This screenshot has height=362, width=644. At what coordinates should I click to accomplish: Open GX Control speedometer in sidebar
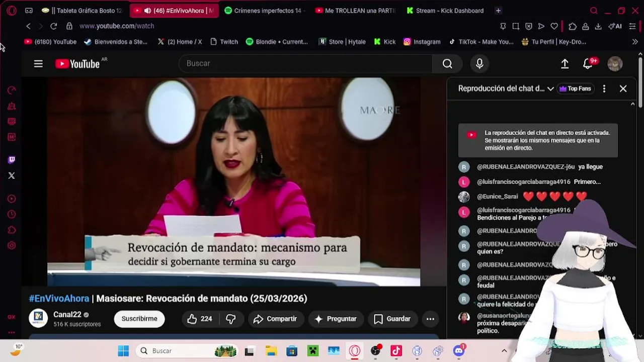point(12,90)
